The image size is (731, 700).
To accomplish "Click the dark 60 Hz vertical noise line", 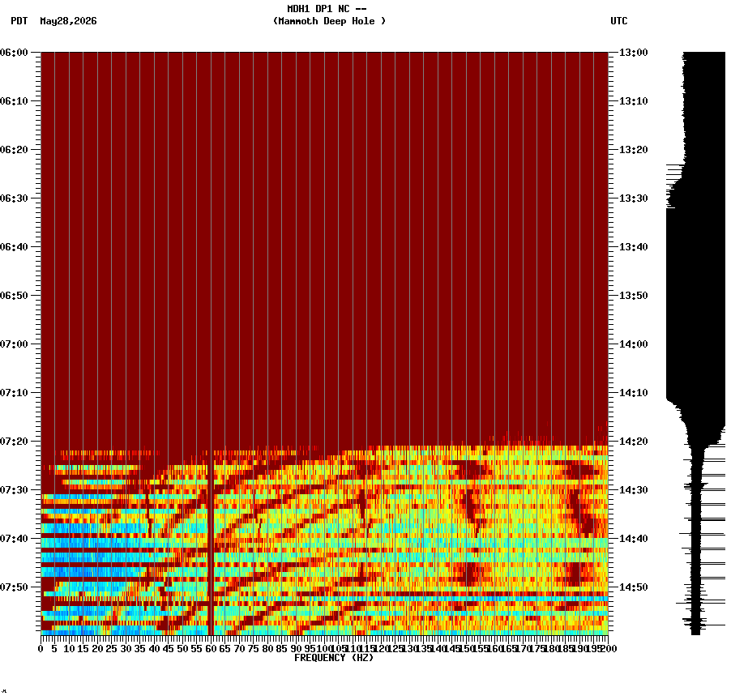I will 211,540.
